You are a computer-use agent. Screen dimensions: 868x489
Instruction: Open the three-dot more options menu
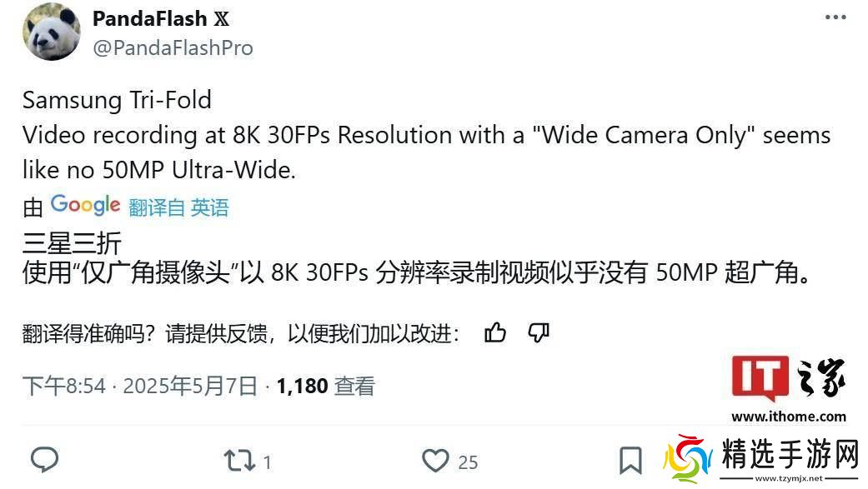point(835,17)
